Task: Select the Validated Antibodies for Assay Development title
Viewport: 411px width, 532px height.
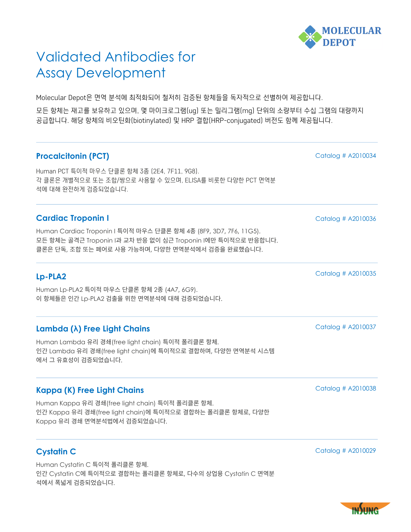Action: pos(116,65)
